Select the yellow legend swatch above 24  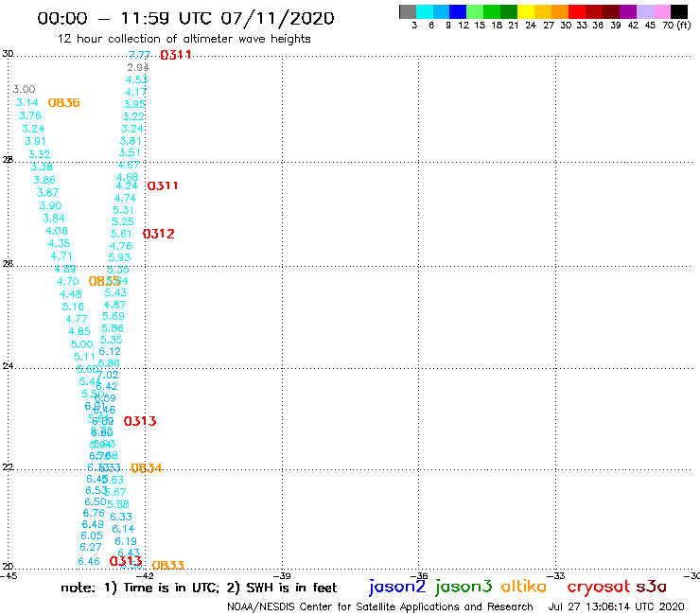pyautogui.click(x=526, y=11)
